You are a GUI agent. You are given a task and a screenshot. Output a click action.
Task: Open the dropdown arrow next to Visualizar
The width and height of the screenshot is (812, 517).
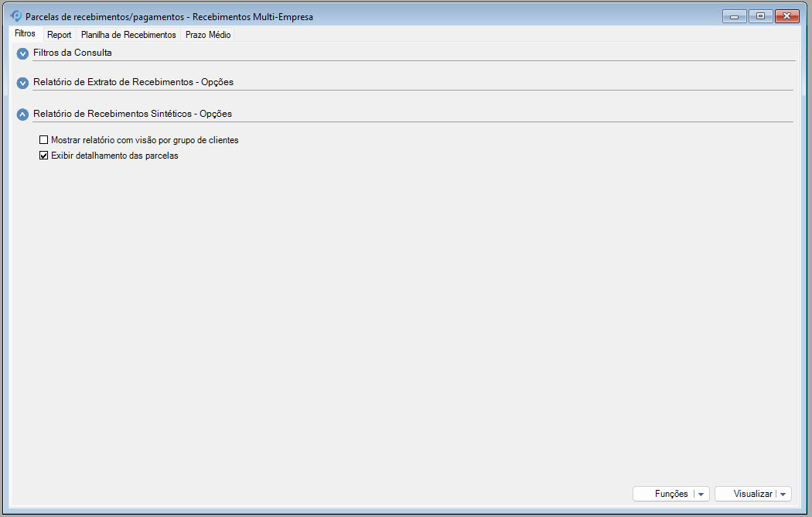click(783, 494)
